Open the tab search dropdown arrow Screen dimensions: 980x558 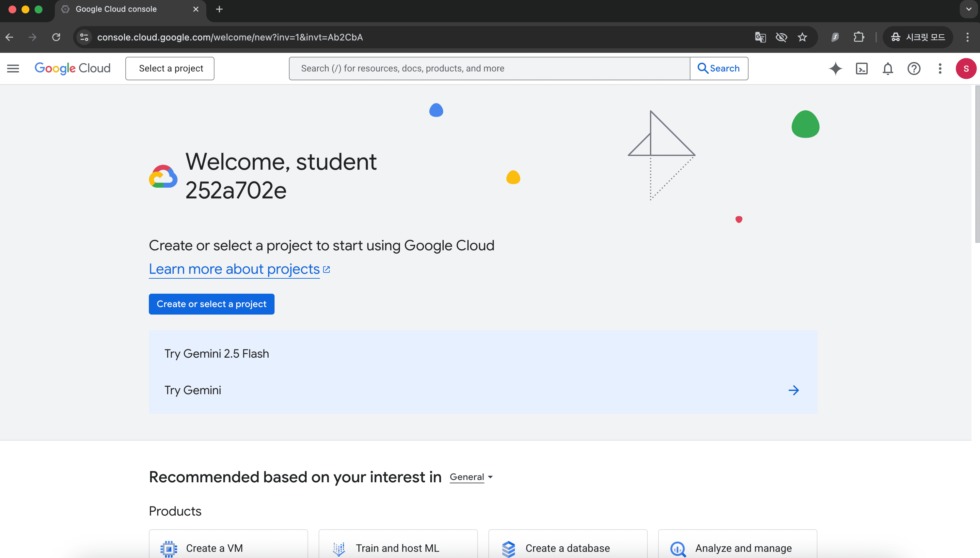pos(969,9)
